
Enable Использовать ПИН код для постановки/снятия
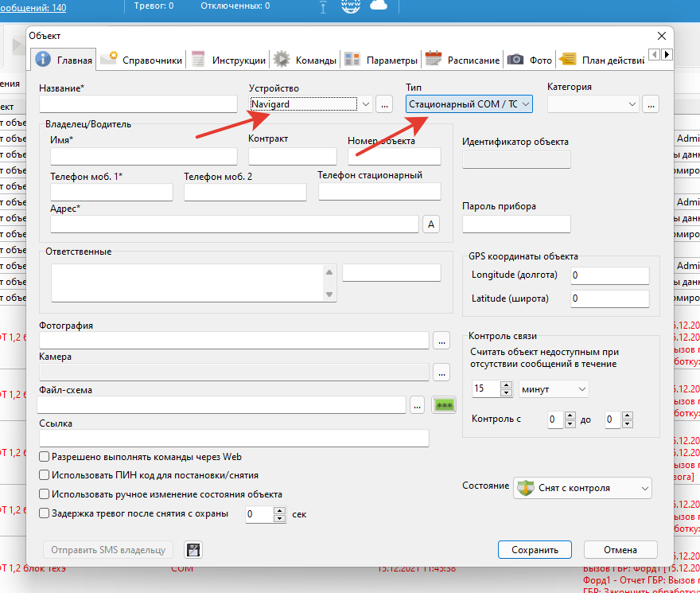(x=44, y=475)
